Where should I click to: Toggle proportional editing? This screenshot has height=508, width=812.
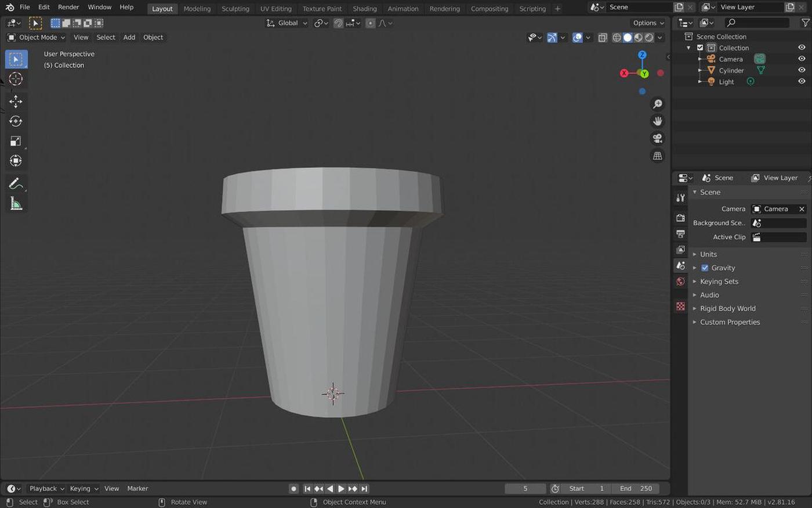click(371, 23)
